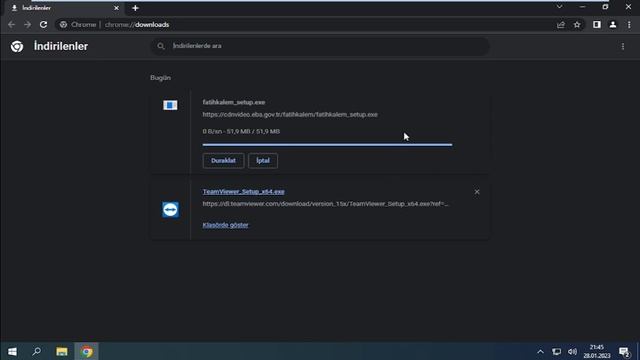Viewport: 640px width, 360px height.
Task: Restore down the Chrome window
Action: [605, 7]
